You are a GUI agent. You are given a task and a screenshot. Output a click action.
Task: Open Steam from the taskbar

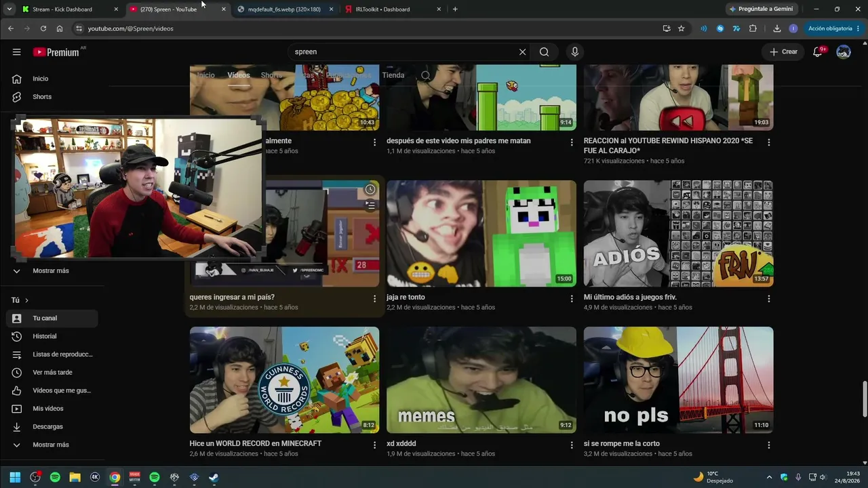[214, 477]
